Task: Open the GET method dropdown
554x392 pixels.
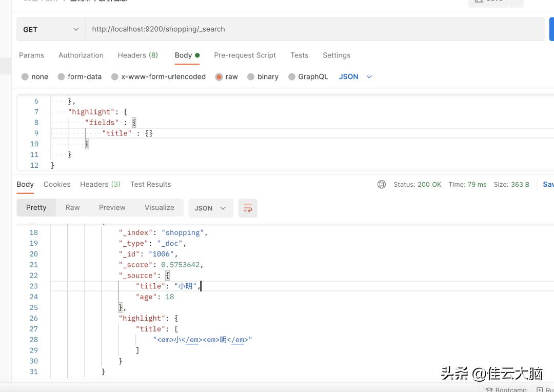Action: (50, 29)
